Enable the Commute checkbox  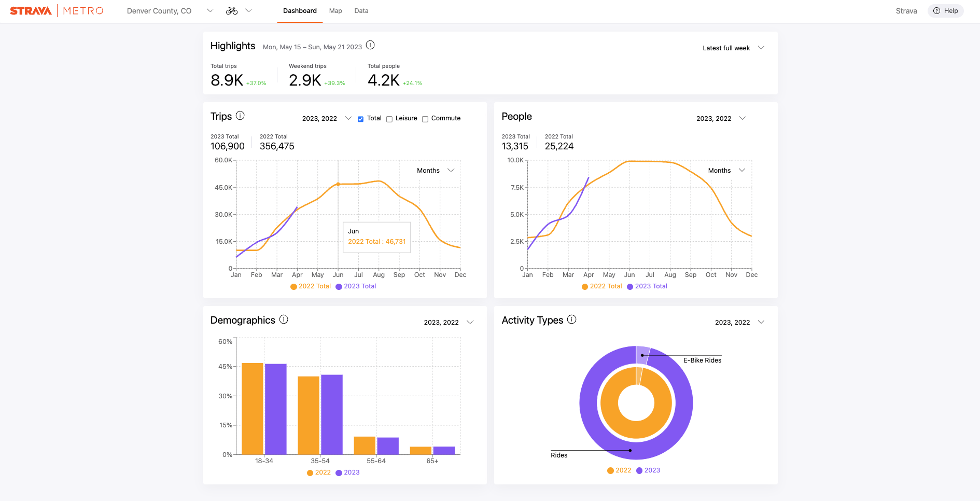tap(425, 119)
